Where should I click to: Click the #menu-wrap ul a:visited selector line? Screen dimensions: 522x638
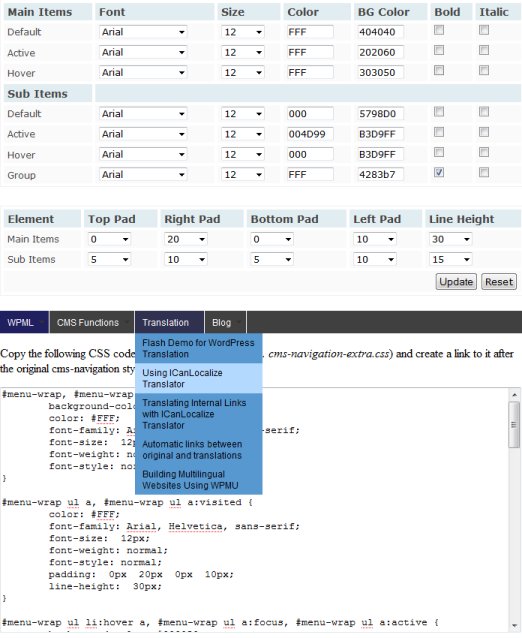[x=127, y=503]
